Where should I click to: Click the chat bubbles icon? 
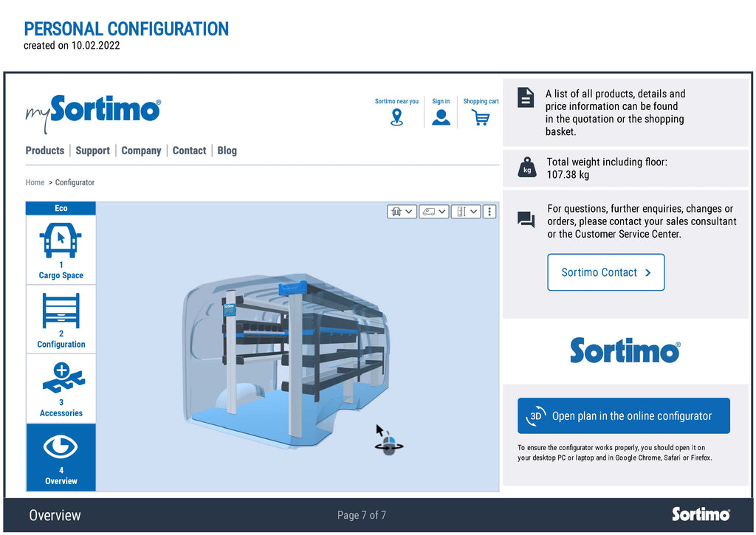click(x=526, y=220)
